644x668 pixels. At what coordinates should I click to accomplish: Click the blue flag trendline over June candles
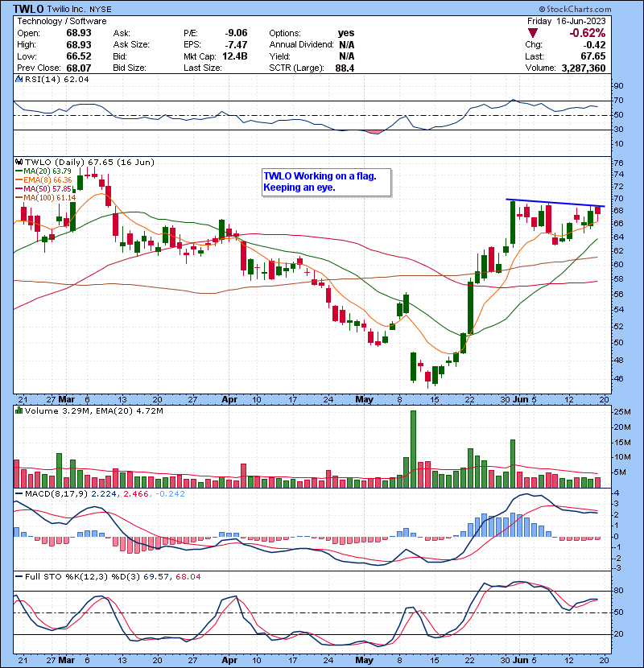(555, 203)
